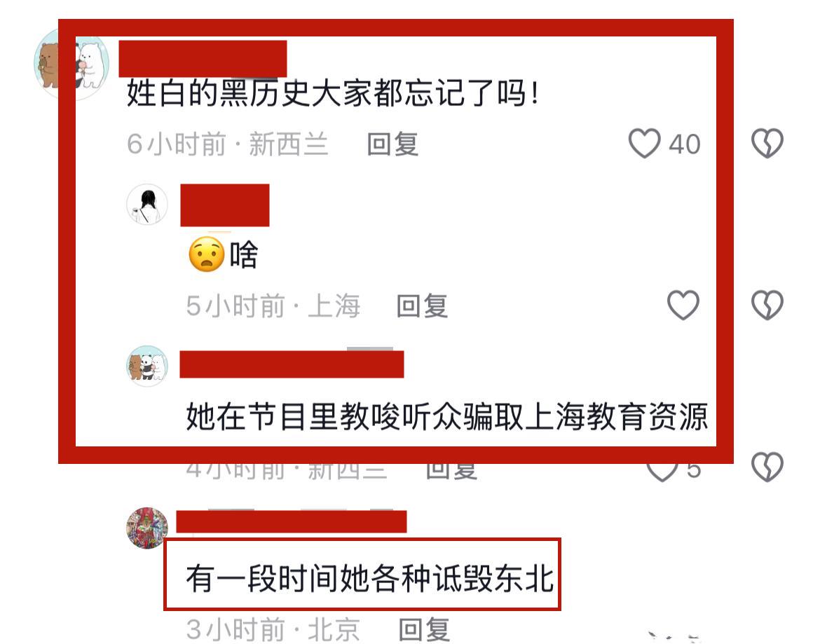Open the black-haired girl avatar profile
Image resolution: width=820 pixels, height=644 pixels.
click(x=147, y=205)
